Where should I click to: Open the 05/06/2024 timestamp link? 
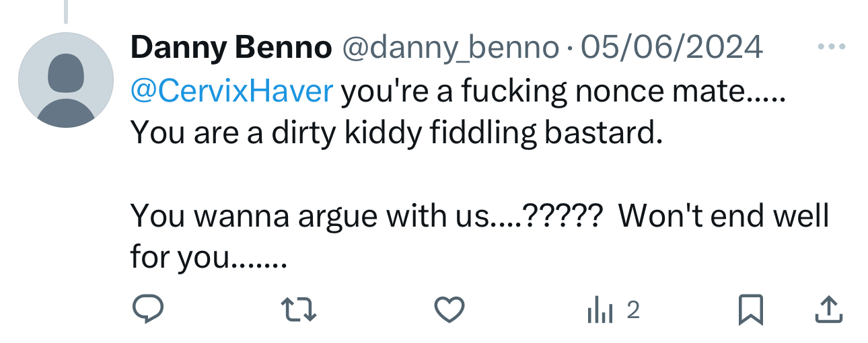click(x=672, y=47)
